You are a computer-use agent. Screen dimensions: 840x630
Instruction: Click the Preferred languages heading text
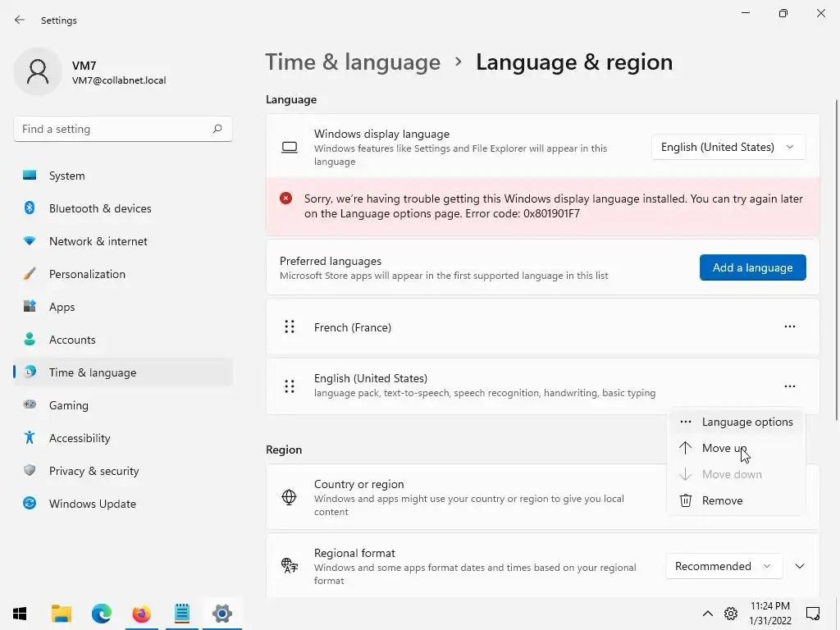[331, 261]
